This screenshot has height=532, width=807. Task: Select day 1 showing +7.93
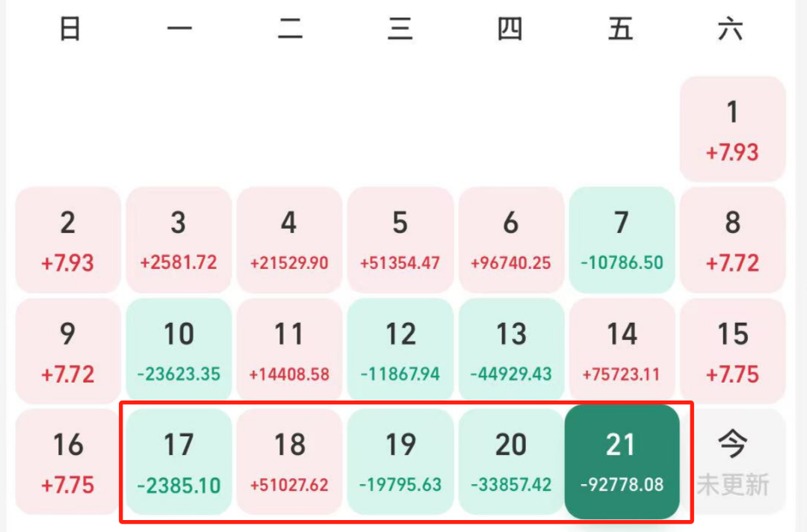tap(732, 129)
